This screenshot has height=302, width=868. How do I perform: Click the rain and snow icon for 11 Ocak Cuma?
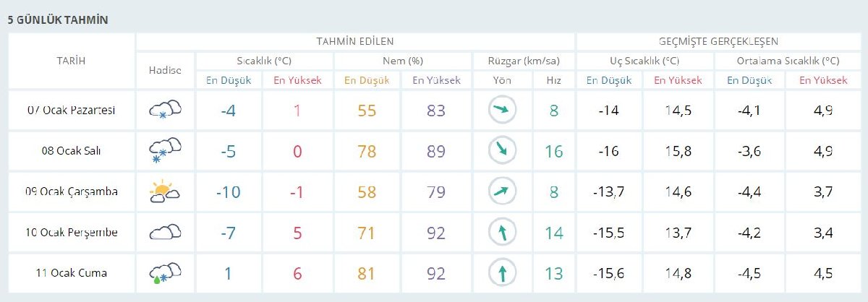(x=165, y=273)
